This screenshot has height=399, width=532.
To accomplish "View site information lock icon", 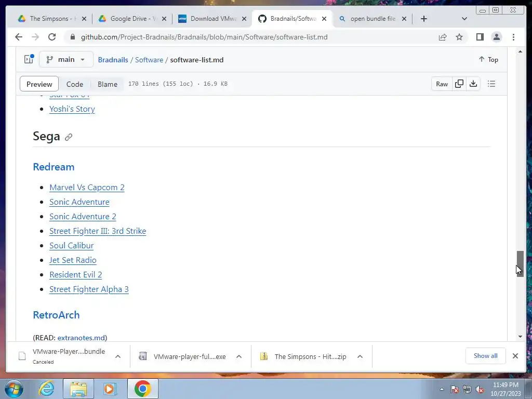I will point(72,37).
